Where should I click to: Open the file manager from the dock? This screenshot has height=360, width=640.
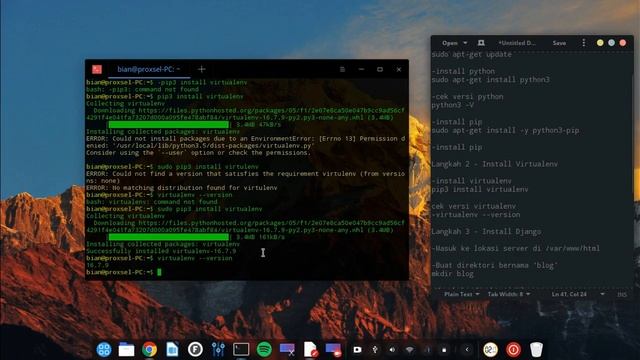pos(127,349)
